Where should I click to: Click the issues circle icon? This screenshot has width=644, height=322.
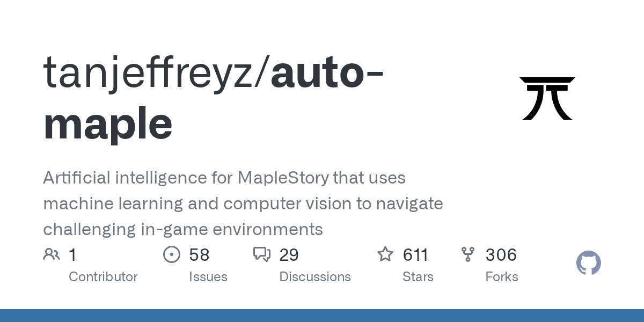(x=171, y=254)
